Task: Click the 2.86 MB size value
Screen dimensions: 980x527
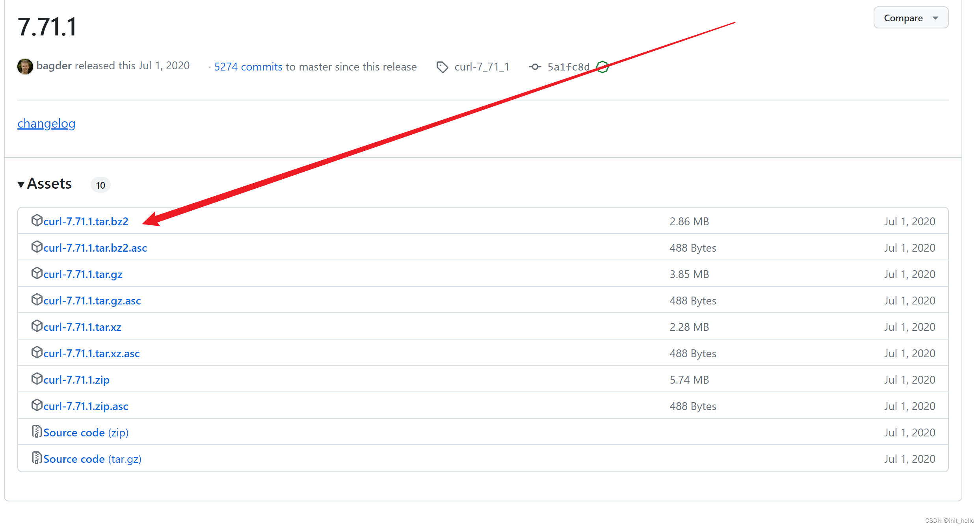Action: pos(689,221)
